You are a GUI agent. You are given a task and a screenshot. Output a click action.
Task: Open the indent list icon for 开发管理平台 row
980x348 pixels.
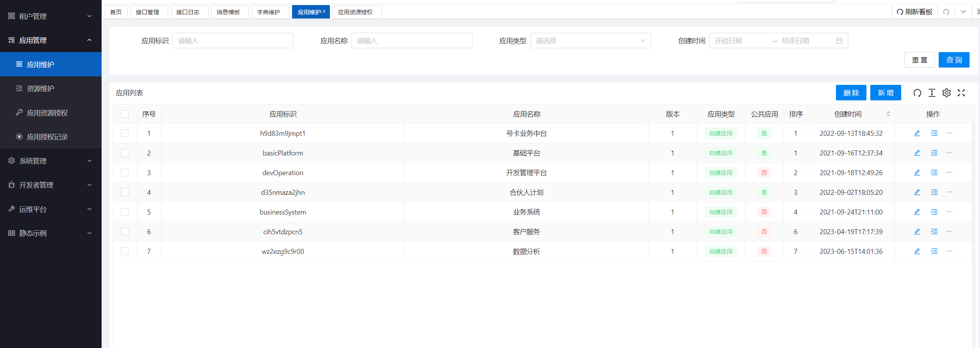tap(934, 172)
